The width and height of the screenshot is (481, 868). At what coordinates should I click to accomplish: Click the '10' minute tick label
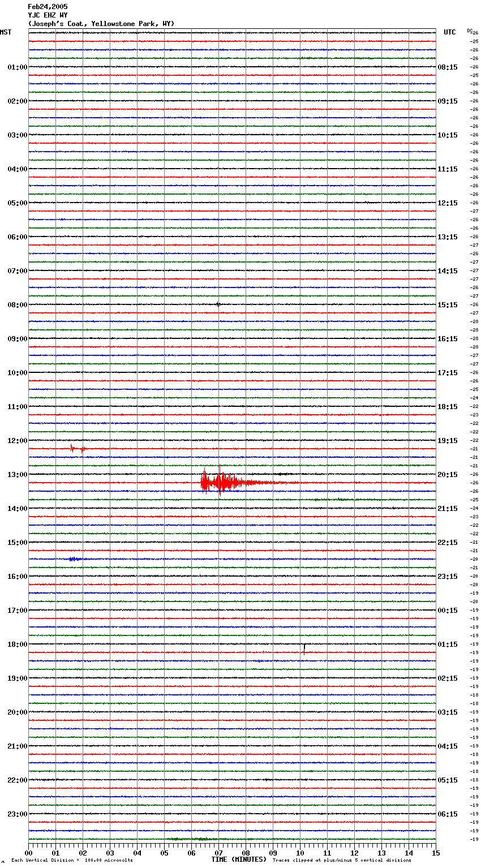coord(300,853)
